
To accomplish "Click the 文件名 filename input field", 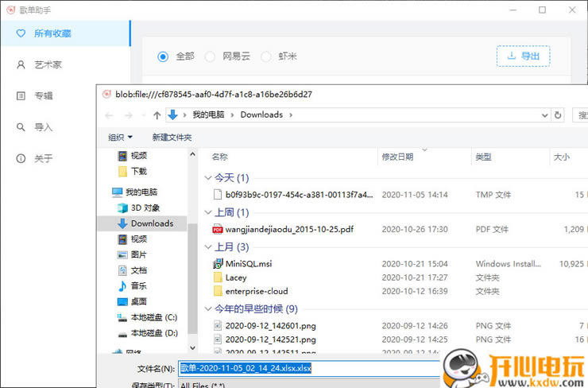I will (309, 368).
